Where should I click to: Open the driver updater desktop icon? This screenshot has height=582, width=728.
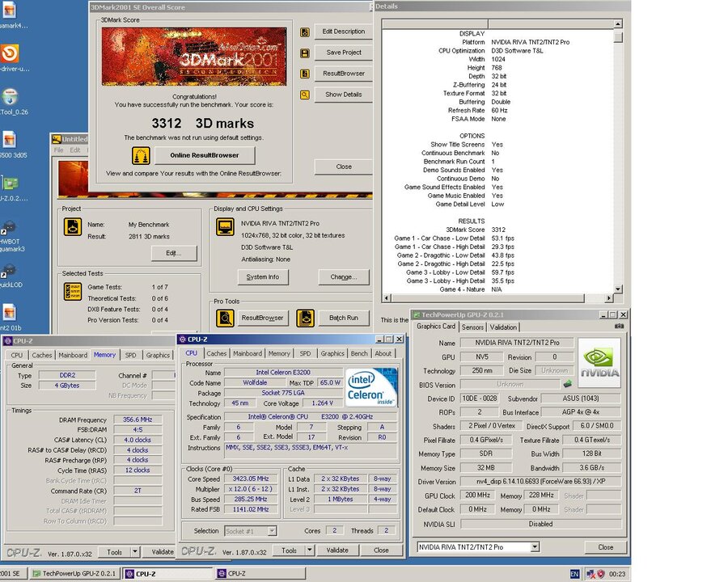tap(10, 53)
